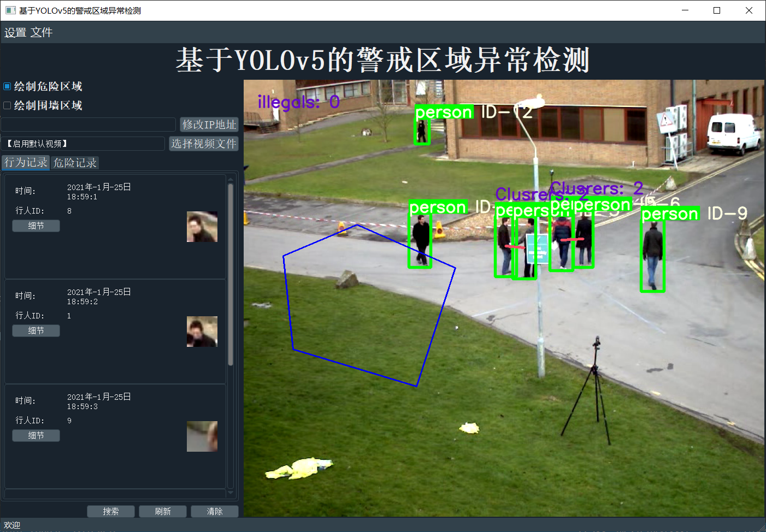Minimize the application window

tap(685, 10)
